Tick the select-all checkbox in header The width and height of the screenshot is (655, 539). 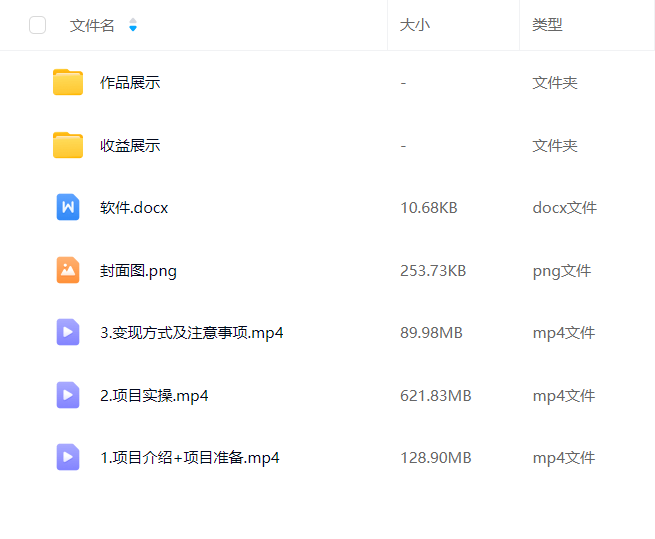[38, 25]
